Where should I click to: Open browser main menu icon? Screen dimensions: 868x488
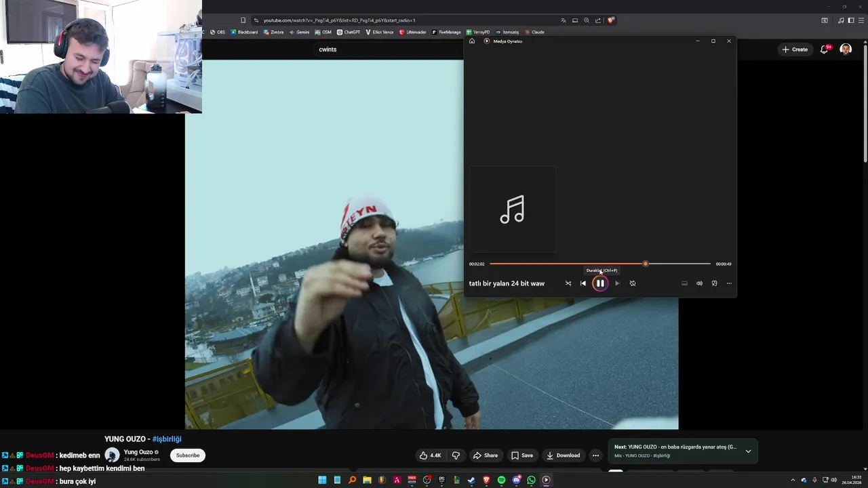pyautogui.click(x=861, y=20)
